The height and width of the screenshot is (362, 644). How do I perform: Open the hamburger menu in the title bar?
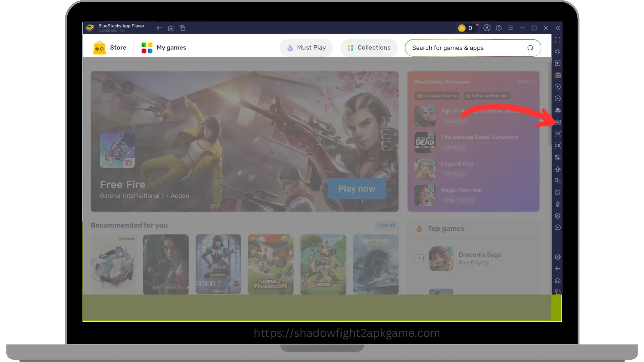tap(511, 28)
